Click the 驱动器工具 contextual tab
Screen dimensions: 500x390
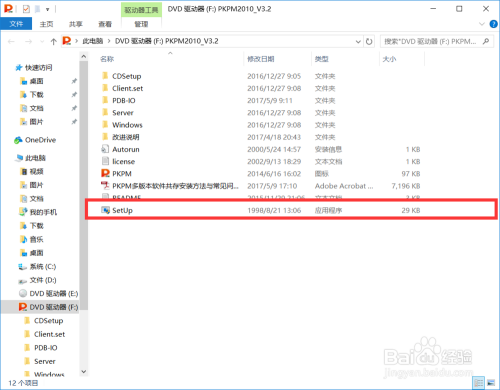[141, 10]
